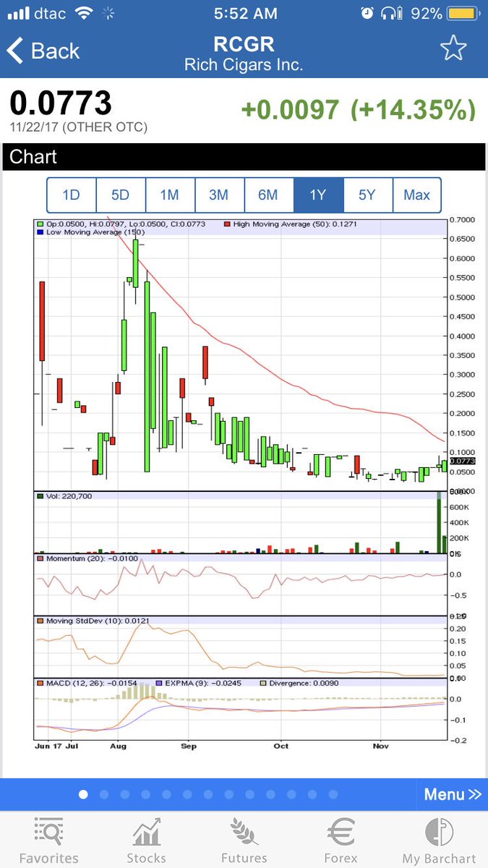Tap the Oct label on time axis
This screenshot has height=868, width=488.
281,745
